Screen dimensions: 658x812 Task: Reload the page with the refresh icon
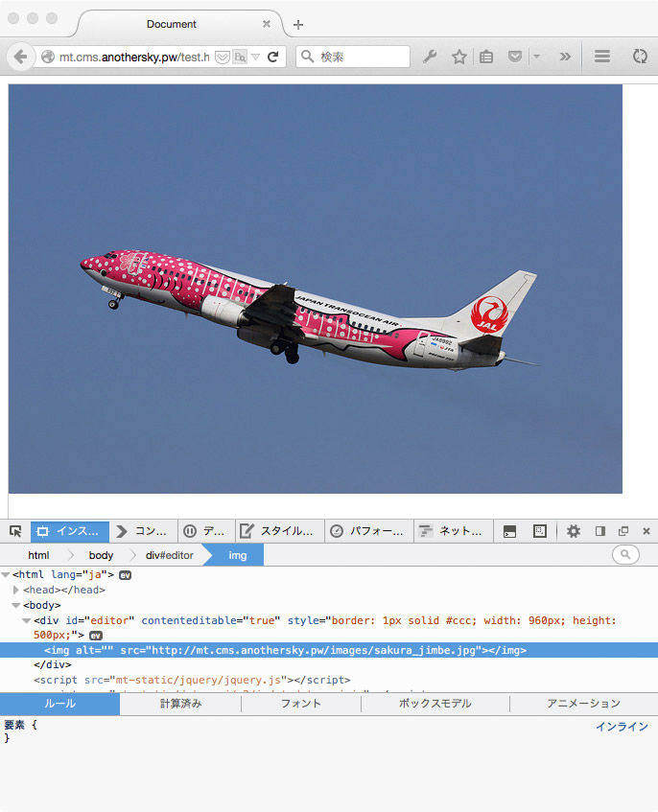click(273, 57)
